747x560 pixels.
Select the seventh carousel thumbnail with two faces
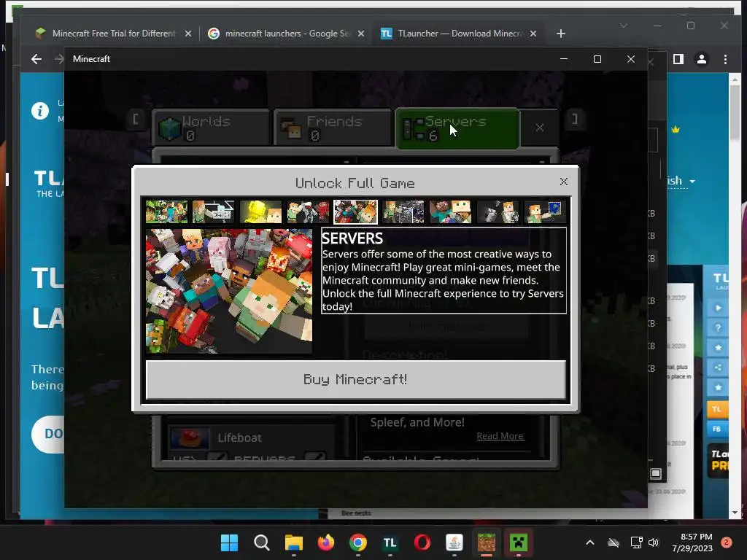click(x=450, y=212)
